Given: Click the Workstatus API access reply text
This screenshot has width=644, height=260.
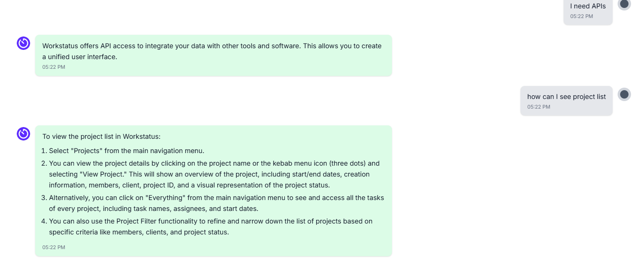Looking at the screenshot, I should tap(212, 51).
